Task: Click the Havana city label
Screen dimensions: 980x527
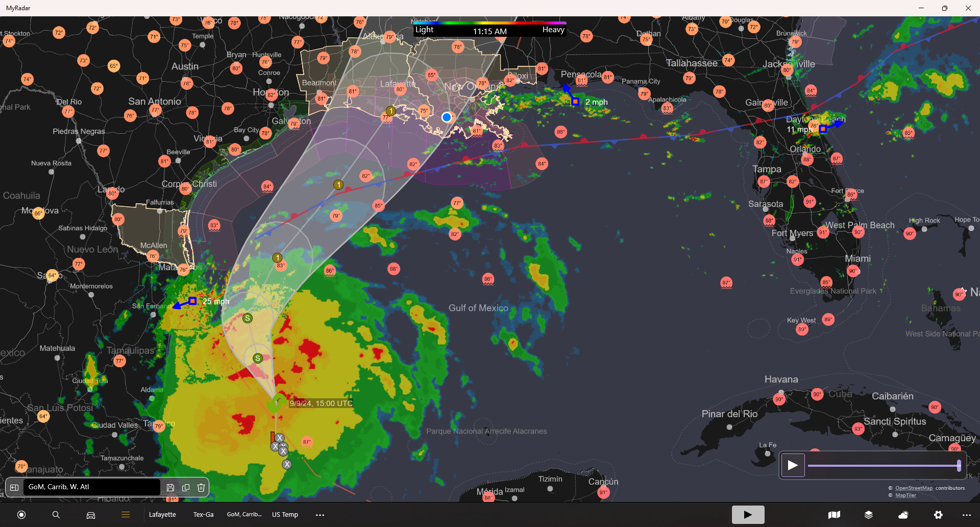Action: (x=781, y=379)
